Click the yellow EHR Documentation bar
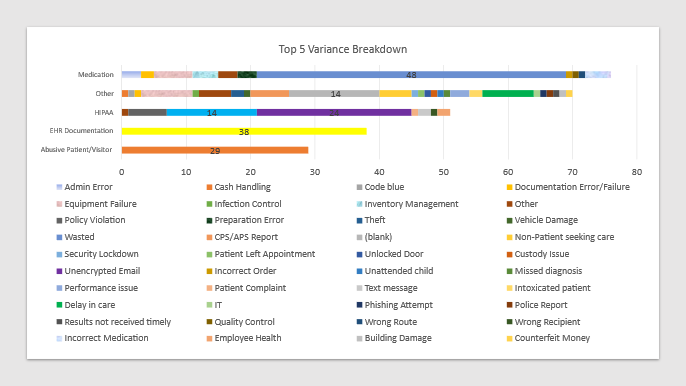The width and height of the screenshot is (686, 386). click(x=244, y=131)
